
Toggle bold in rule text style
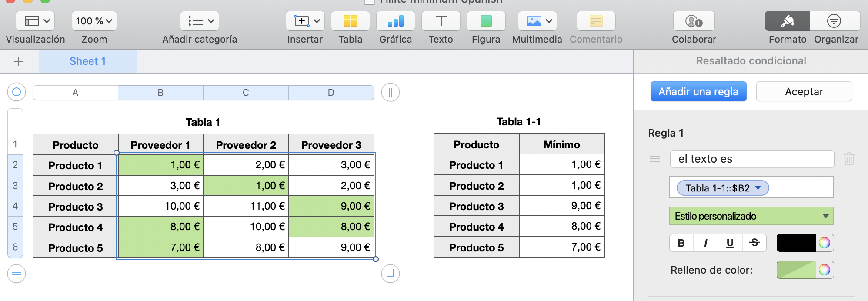pos(681,243)
